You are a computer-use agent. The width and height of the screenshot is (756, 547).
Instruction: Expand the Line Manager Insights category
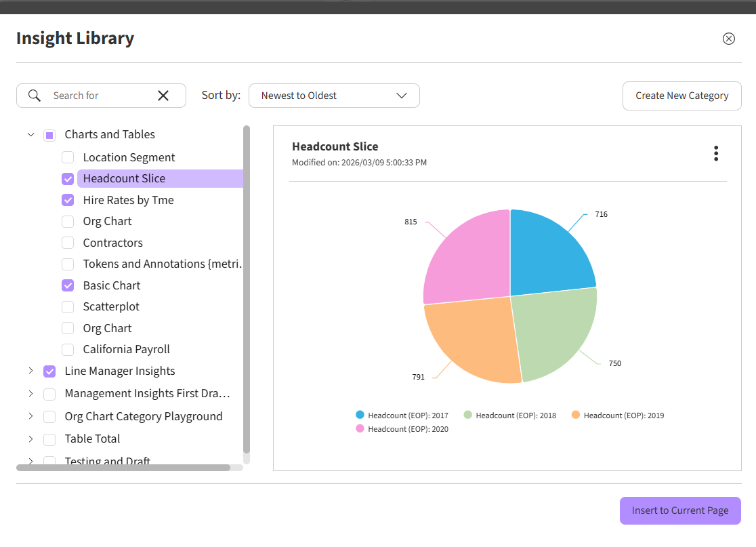(30, 371)
